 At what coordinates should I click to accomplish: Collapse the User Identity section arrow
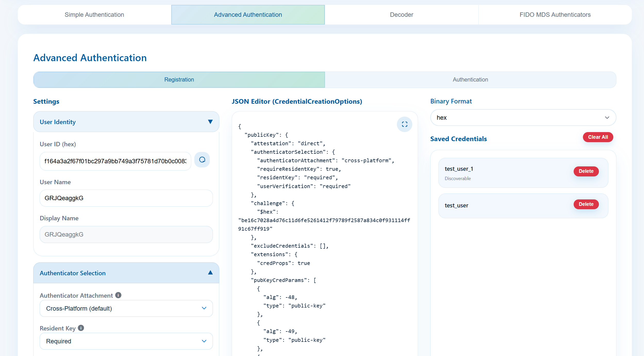tap(210, 122)
